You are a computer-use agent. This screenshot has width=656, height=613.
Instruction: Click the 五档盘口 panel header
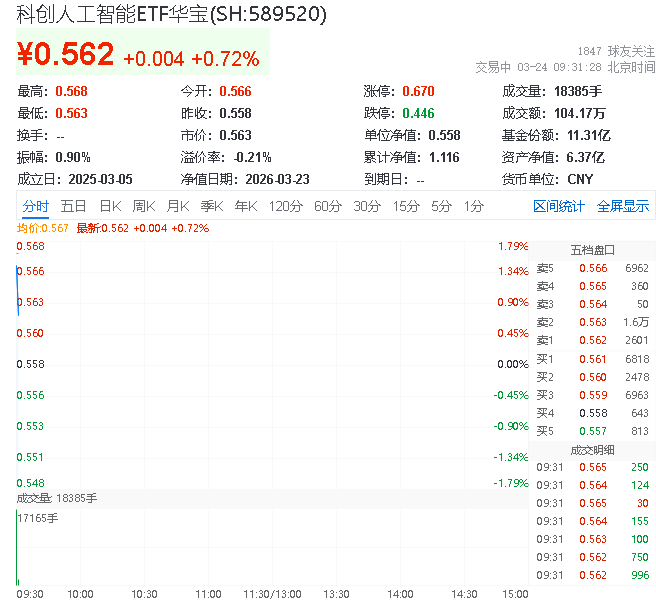(x=592, y=250)
